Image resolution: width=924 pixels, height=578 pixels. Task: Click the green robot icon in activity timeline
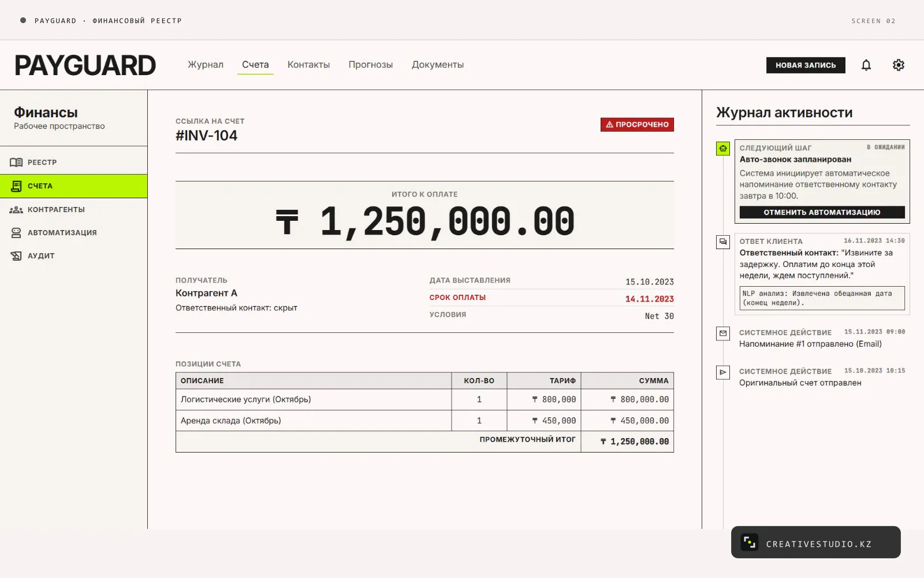(723, 149)
